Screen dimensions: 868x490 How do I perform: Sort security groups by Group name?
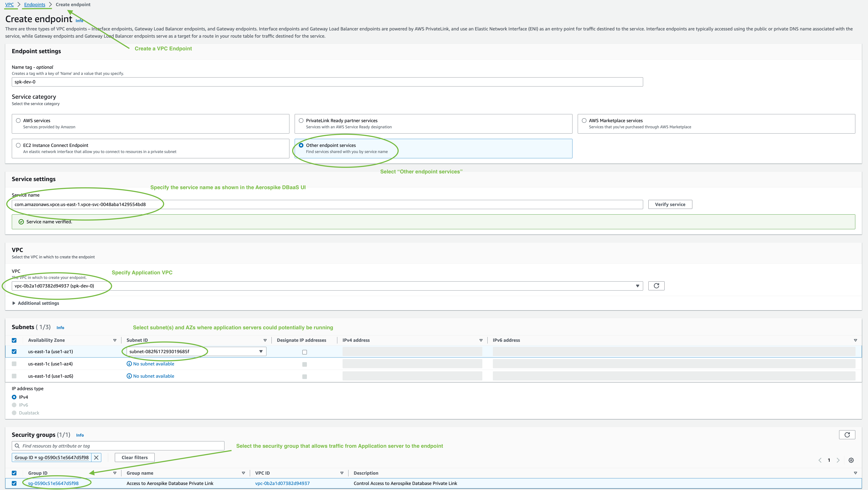243,473
